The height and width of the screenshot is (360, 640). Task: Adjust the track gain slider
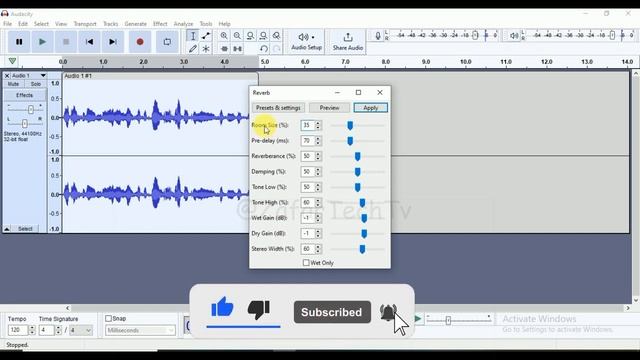[31, 109]
